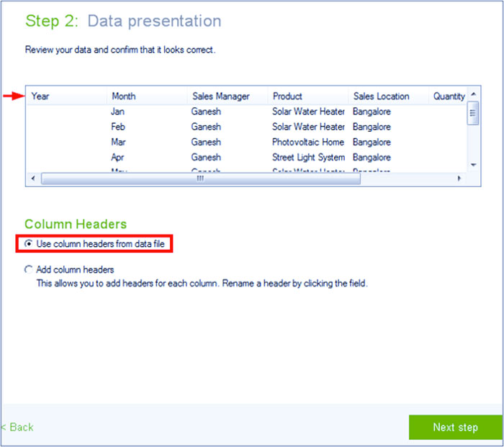Image resolution: width=504 pixels, height=447 pixels.
Task: Click 'Solar Water Heater' in the Feb row
Action: (308, 127)
